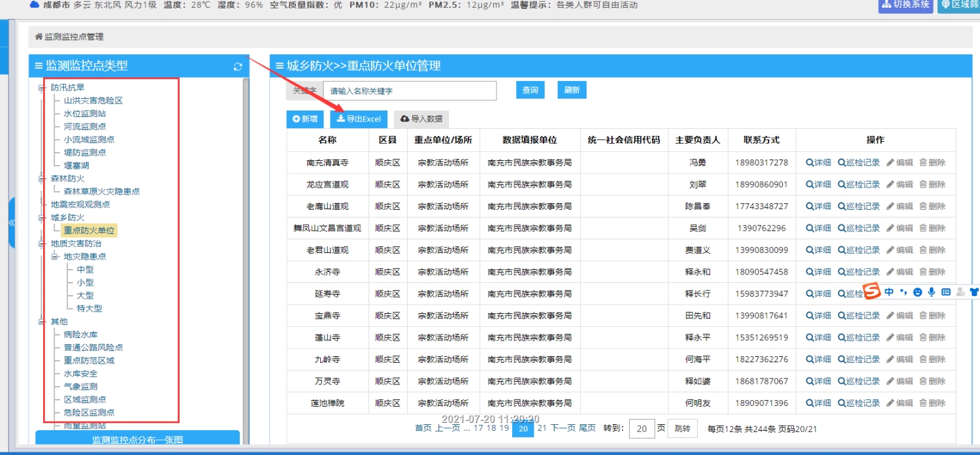Image resolution: width=980 pixels, height=455 pixels.
Task: Open 巡检记录 for 永济寺 row
Action: pos(858,272)
